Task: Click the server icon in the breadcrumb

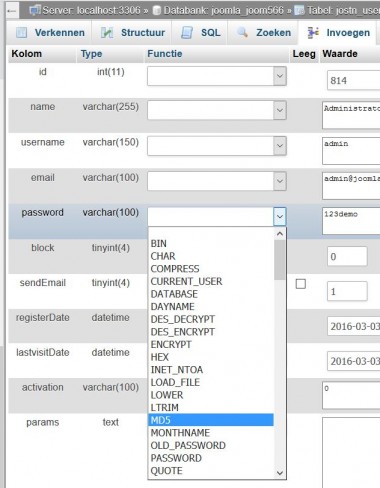Action: click(x=34, y=11)
